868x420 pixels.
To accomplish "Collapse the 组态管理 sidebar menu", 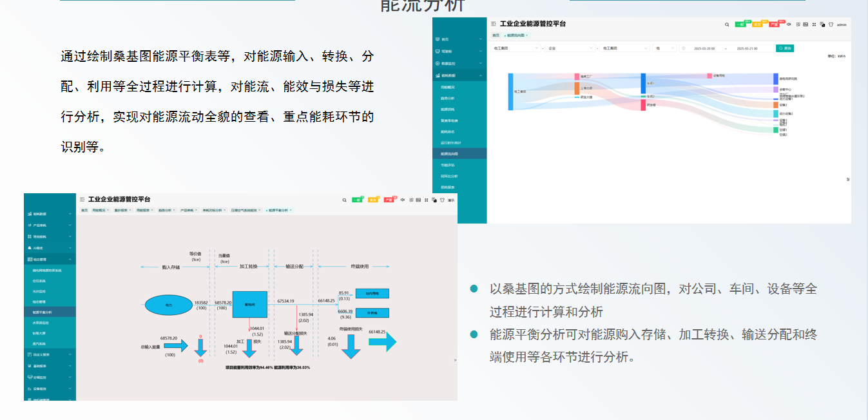I will tap(50, 260).
